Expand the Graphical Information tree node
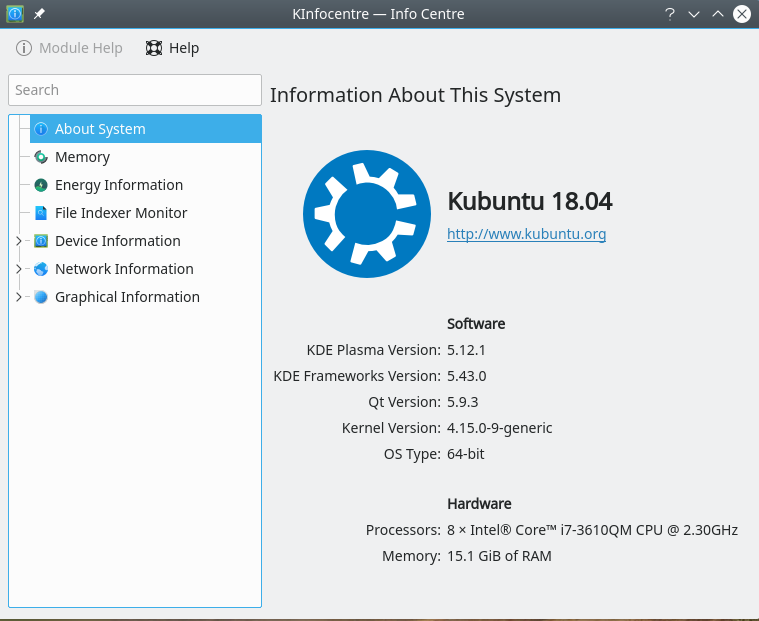759x621 pixels. point(18,297)
